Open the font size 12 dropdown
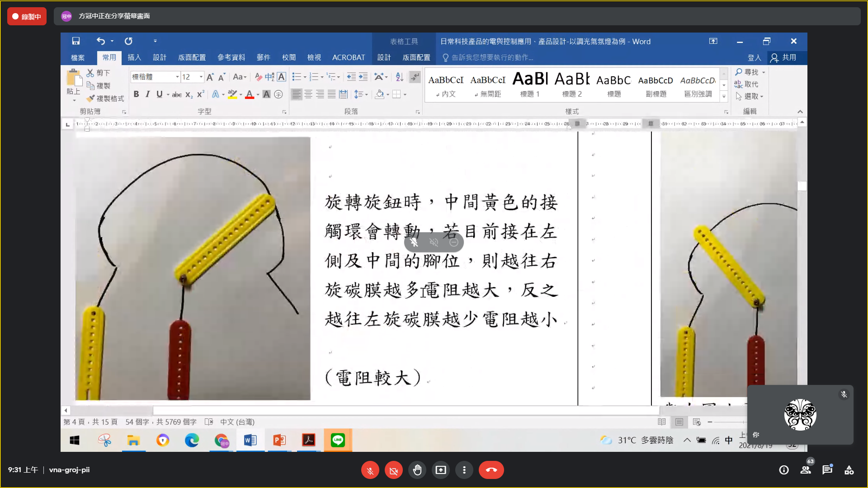 [x=201, y=77]
